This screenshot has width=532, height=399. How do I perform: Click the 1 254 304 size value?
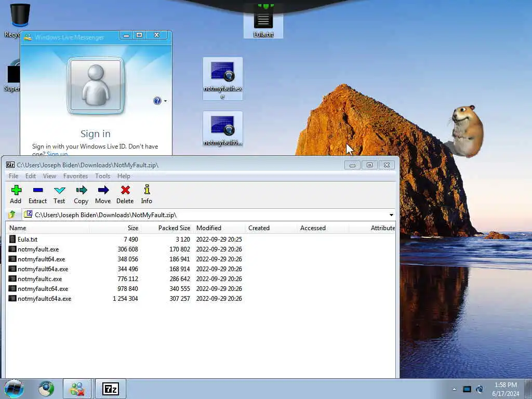pos(125,299)
